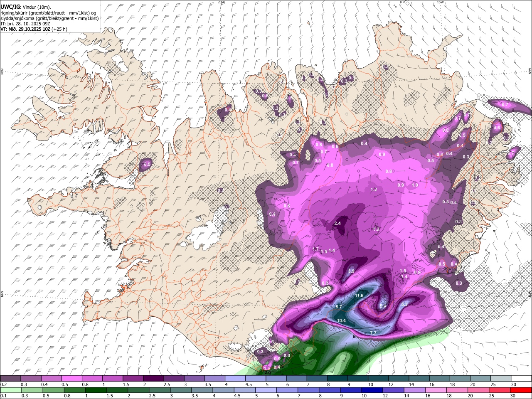This screenshot has height=399, width=532.
Task: Select the bright pink top-row swatch between 0.5 and 0.8
Action: coord(71,379)
